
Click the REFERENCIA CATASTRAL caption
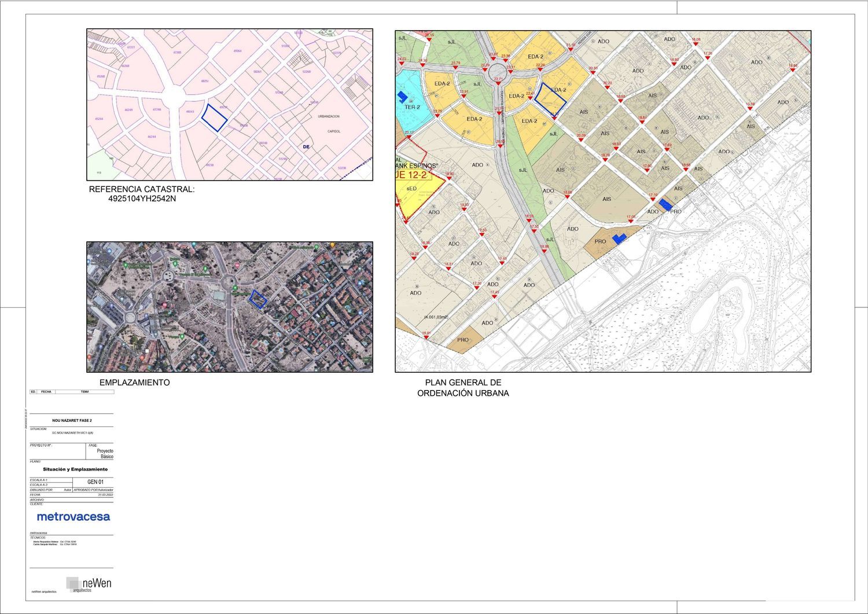tap(142, 193)
